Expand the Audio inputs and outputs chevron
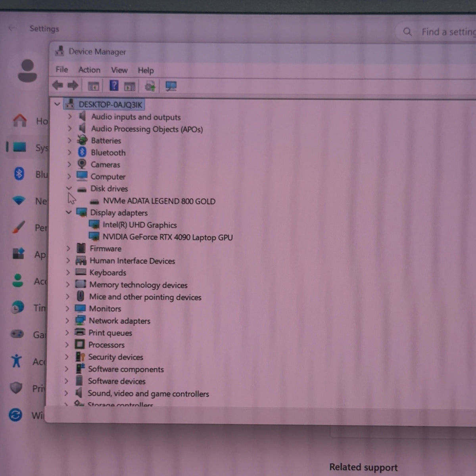476x476 pixels. pyautogui.click(x=70, y=117)
